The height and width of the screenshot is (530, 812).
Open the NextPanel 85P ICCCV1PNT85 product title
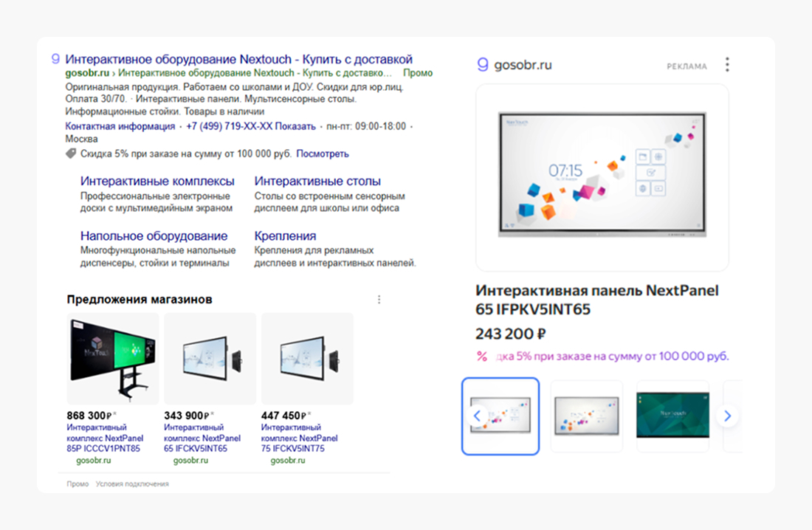point(105,438)
